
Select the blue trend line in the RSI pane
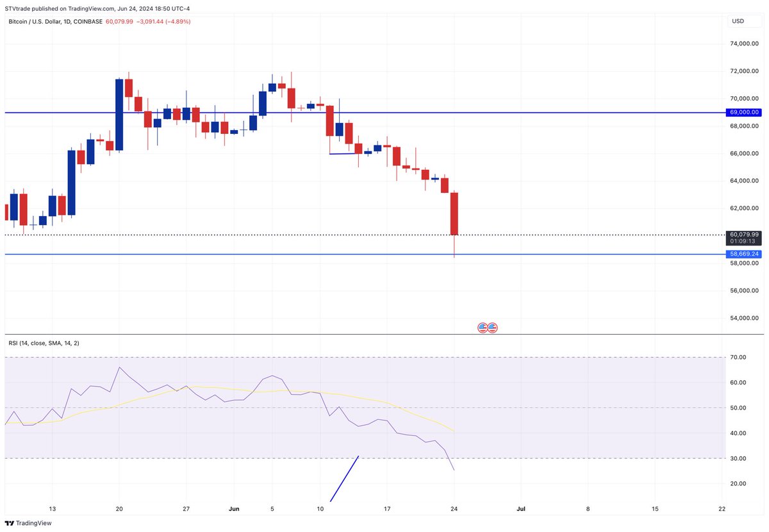[x=344, y=478]
